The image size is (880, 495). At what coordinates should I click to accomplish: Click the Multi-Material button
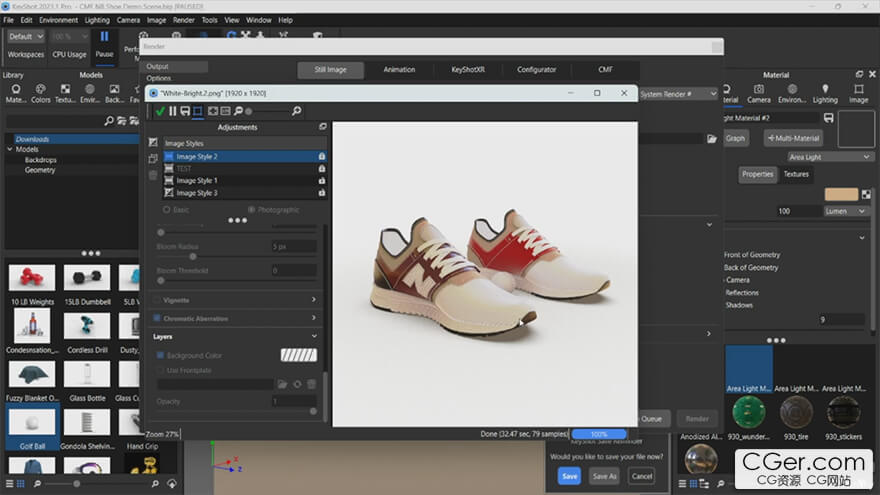click(x=793, y=138)
